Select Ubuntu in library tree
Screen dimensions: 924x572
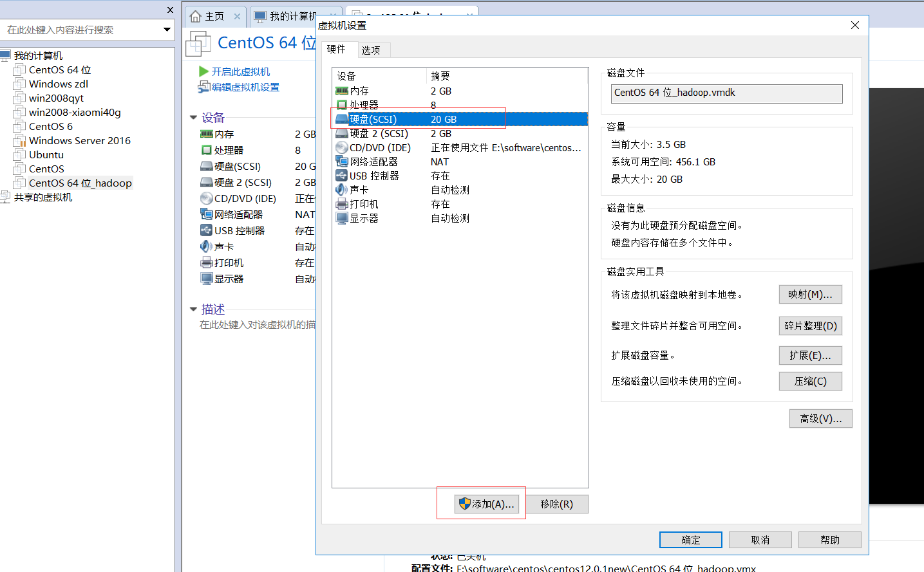coord(46,154)
